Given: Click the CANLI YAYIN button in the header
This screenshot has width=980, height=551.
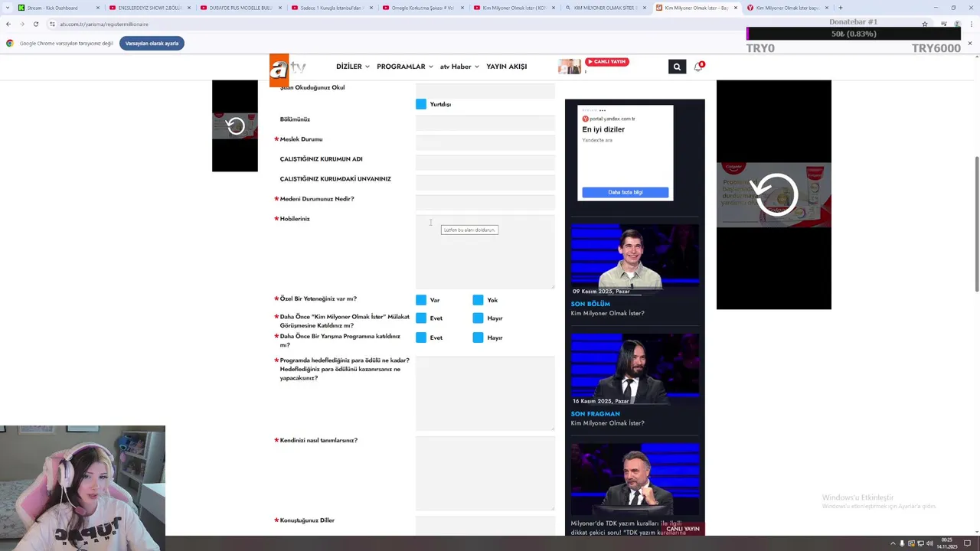Looking at the screenshot, I should [x=607, y=61].
